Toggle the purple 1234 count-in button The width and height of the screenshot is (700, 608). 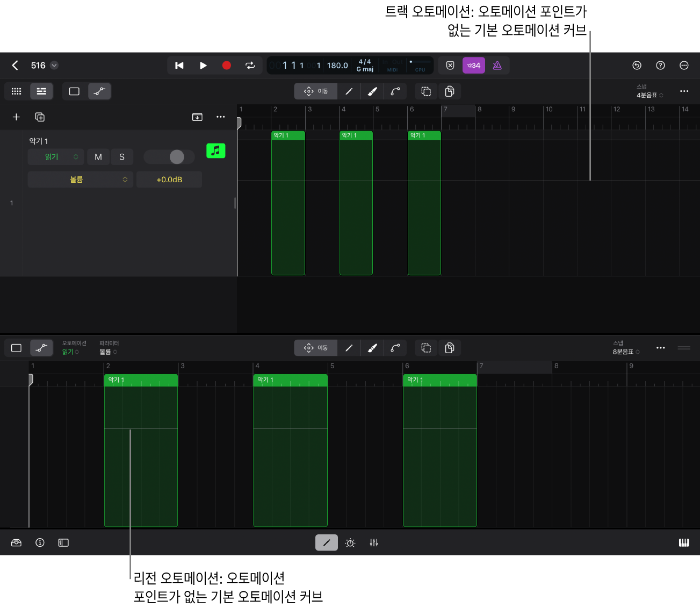474,66
